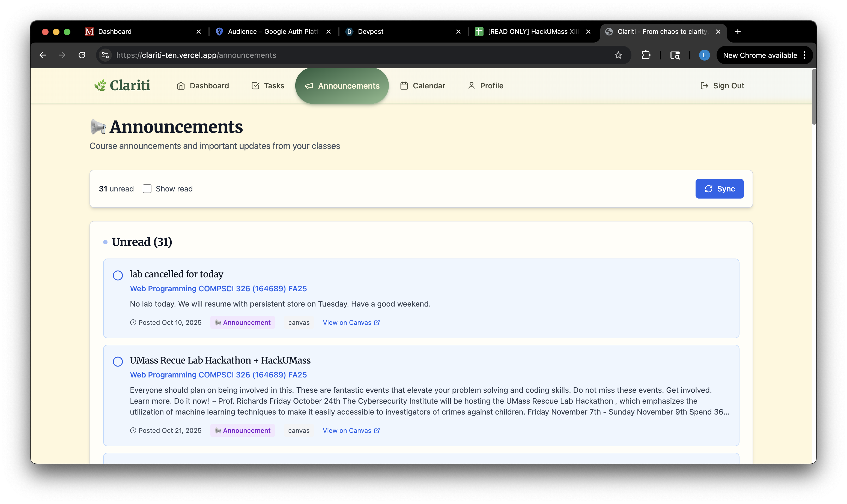Screen dimensions: 847x504
Task: Open the Extensions puzzle icon
Action: [x=646, y=55]
